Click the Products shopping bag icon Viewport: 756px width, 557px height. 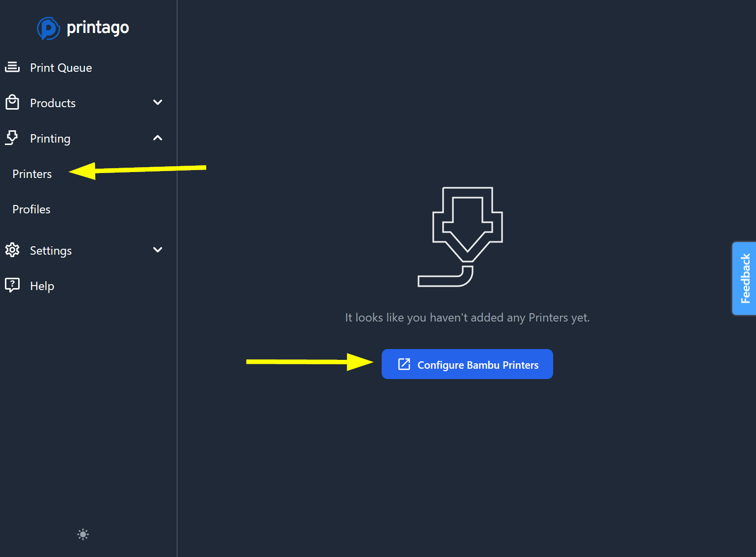click(12, 102)
